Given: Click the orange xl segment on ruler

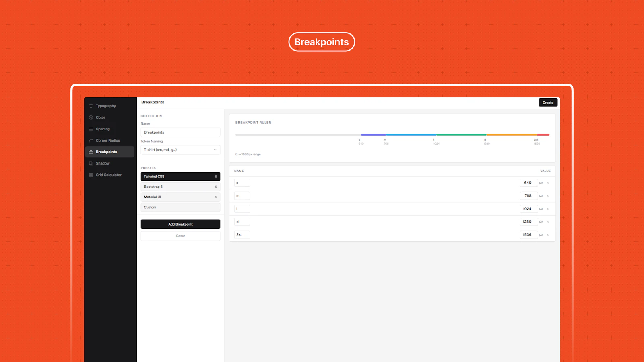Looking at the screenshot, I should click(512, 135).
